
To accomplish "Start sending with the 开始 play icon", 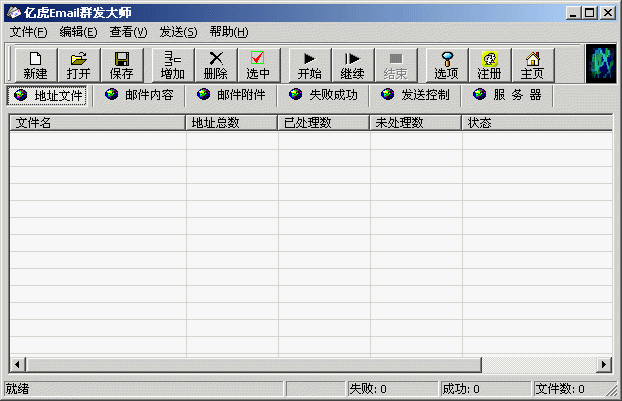I will pos(310,65).
